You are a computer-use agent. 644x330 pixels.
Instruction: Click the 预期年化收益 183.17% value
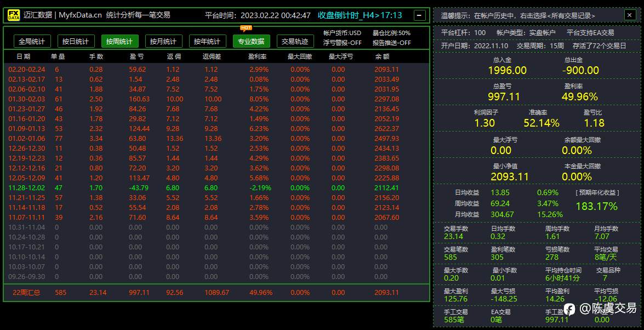(597, 206)
